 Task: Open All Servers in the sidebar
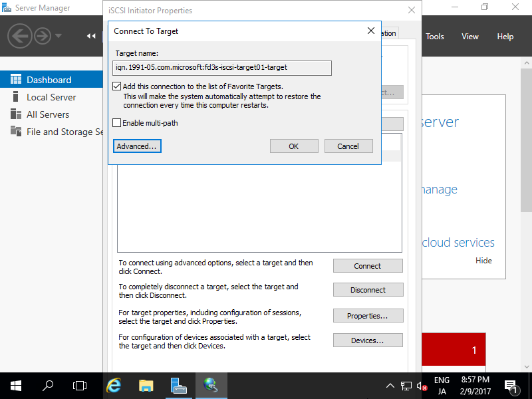[x=52, y=114]
